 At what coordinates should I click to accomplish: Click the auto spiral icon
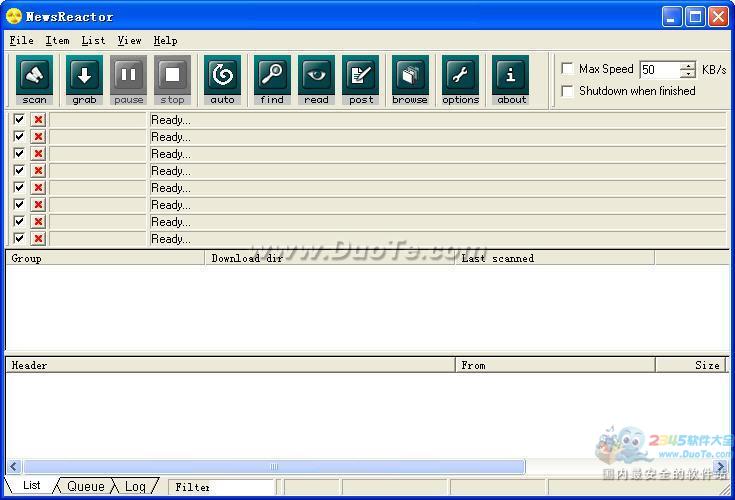223,80
